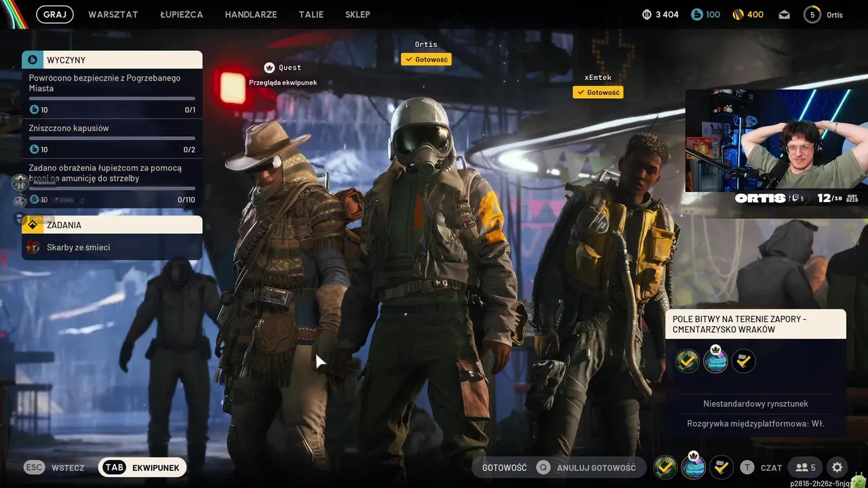Click the progress bar under Powrócono bezpiecznie
Screen dimensions: 868x488
[x=112, y=98]
